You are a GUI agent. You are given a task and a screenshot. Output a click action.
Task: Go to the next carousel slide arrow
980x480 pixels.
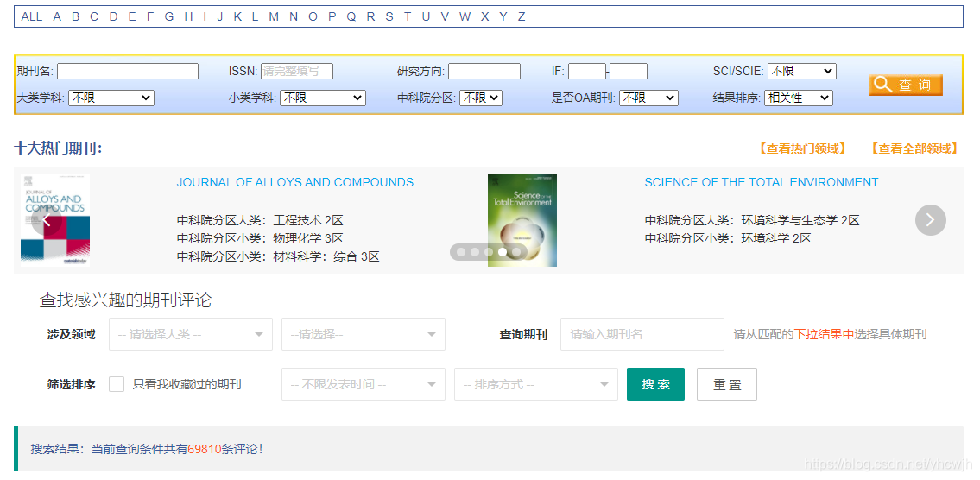930,220
